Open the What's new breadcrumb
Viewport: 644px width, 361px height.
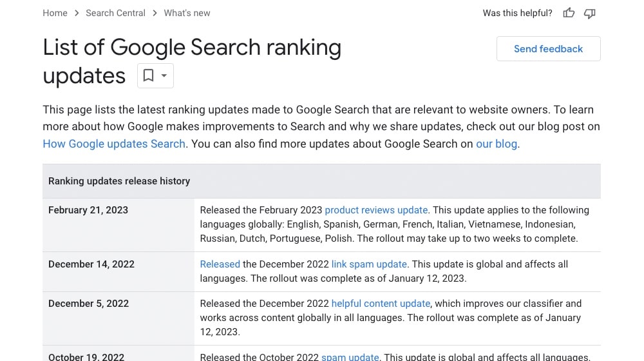187,13
